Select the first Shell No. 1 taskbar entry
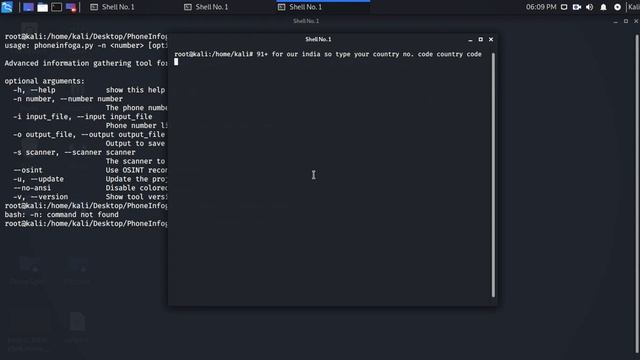640x360 pixels. (x=136, y=7)
